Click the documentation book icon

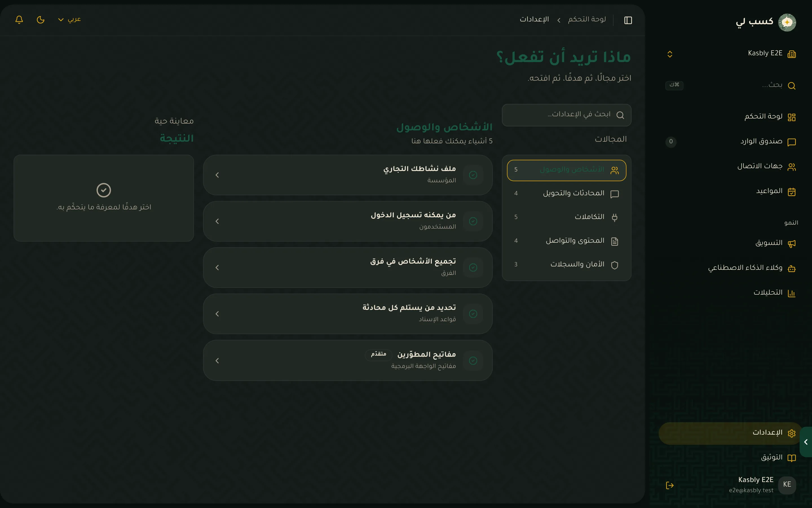[791, 458]
